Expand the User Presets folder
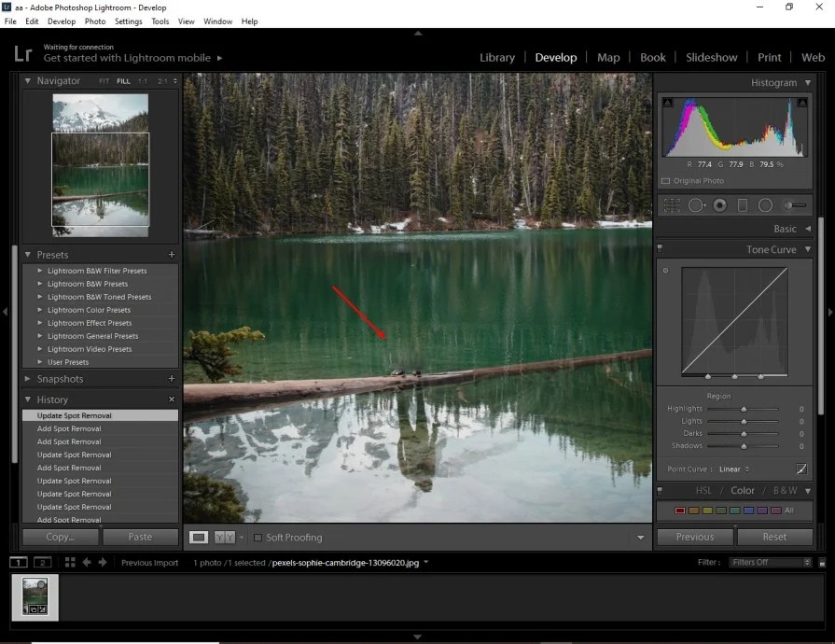The height and width of the screenshot is (644, 835). coord(38,361)
